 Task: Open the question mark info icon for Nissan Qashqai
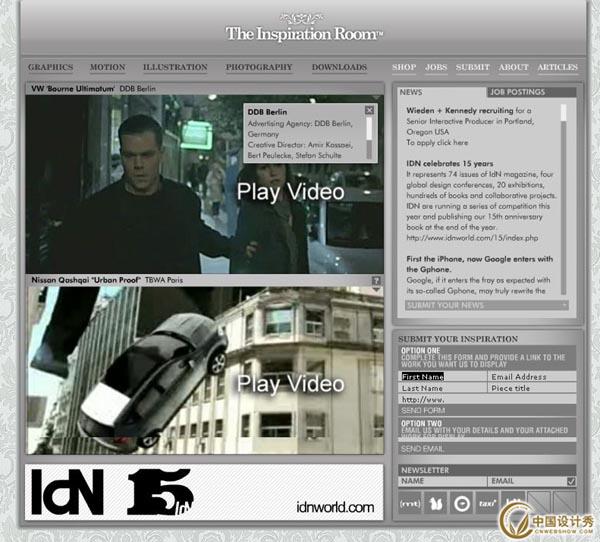click(376, 281)
